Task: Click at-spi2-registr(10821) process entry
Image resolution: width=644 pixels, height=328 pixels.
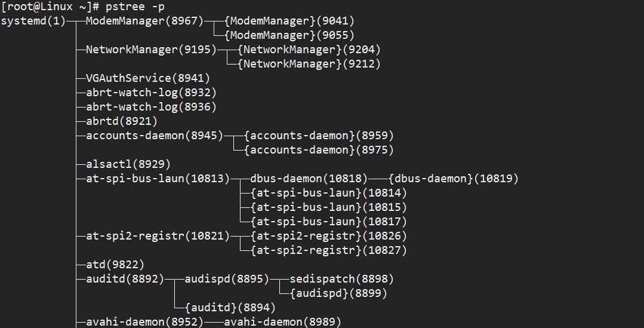Action: 158,236
